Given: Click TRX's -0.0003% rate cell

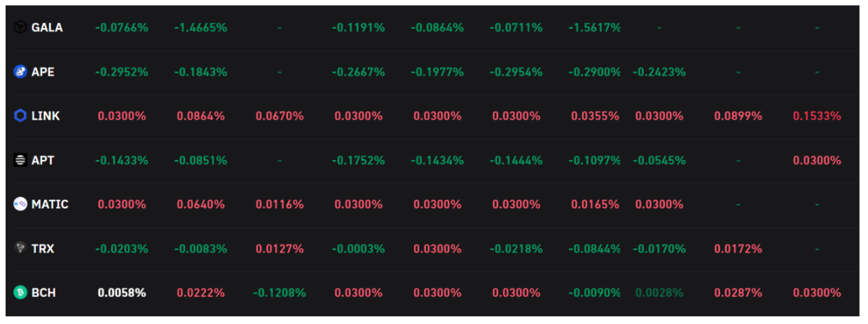Looking at the screenshot, I should [x=358, y=248].
